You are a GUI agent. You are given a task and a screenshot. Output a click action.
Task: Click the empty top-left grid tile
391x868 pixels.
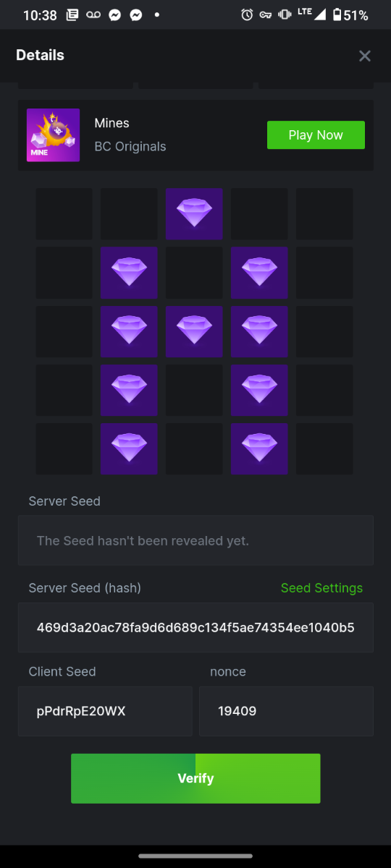(x=64, y=214)
